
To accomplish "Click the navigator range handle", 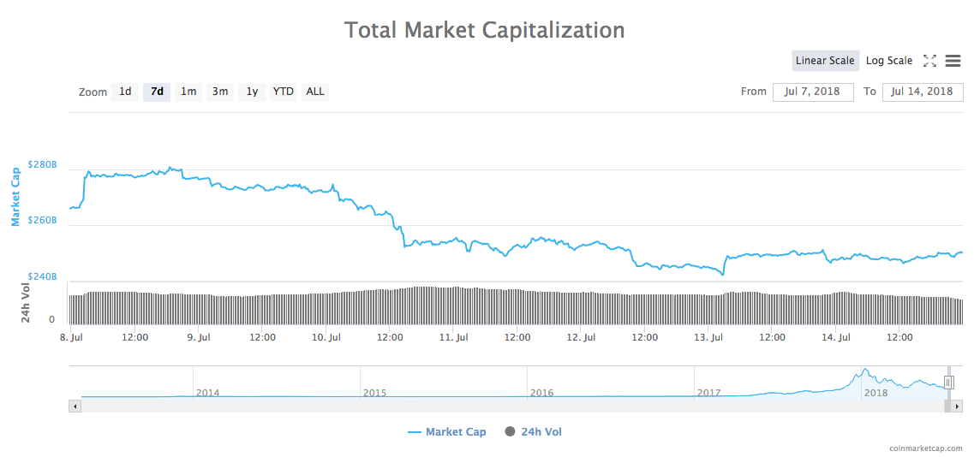I will coord(948,383).
